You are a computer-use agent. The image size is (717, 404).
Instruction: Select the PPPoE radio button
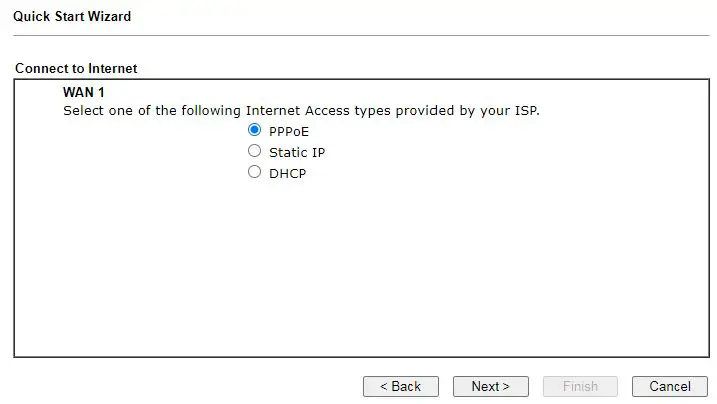coord(254,131)
